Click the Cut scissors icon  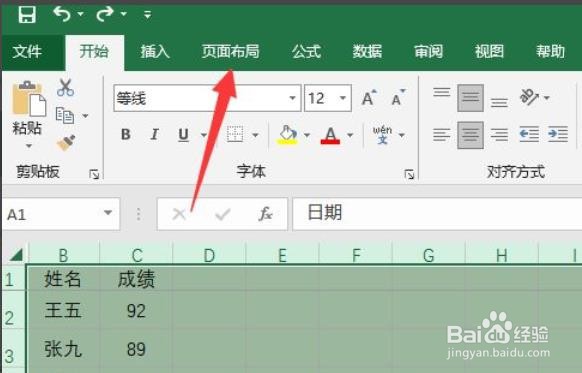(x=65, y=88)
